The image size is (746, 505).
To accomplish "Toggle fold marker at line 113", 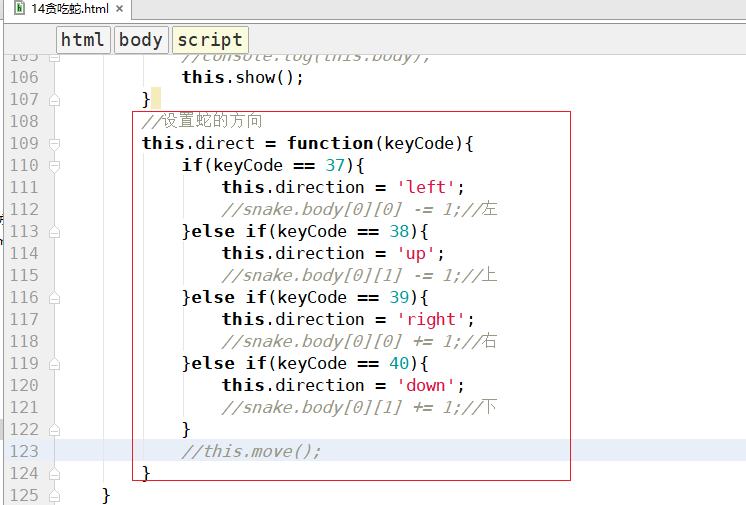I will (x=54, y=231).
